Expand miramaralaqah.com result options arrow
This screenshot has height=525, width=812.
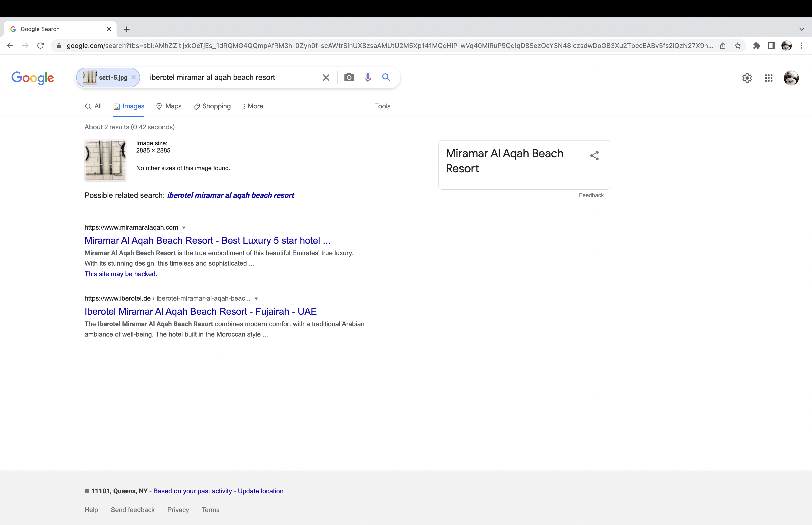coord(184,228)
